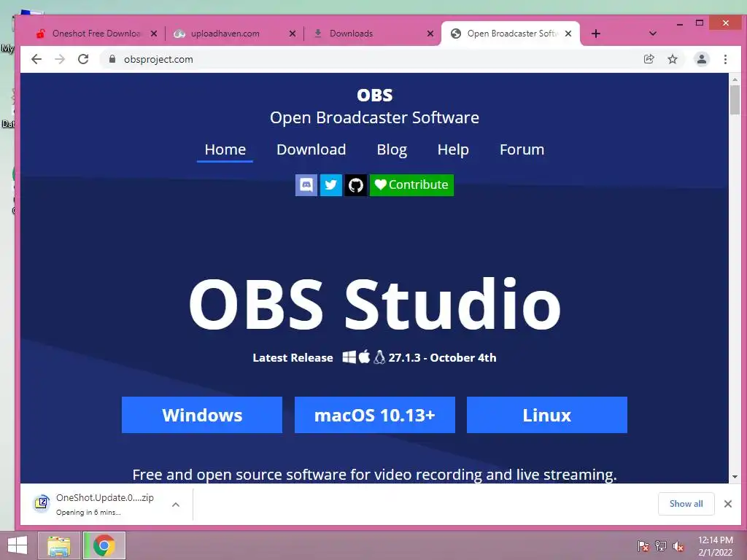Click the 'Opening in 6 mins...' status text

[88, 513]
